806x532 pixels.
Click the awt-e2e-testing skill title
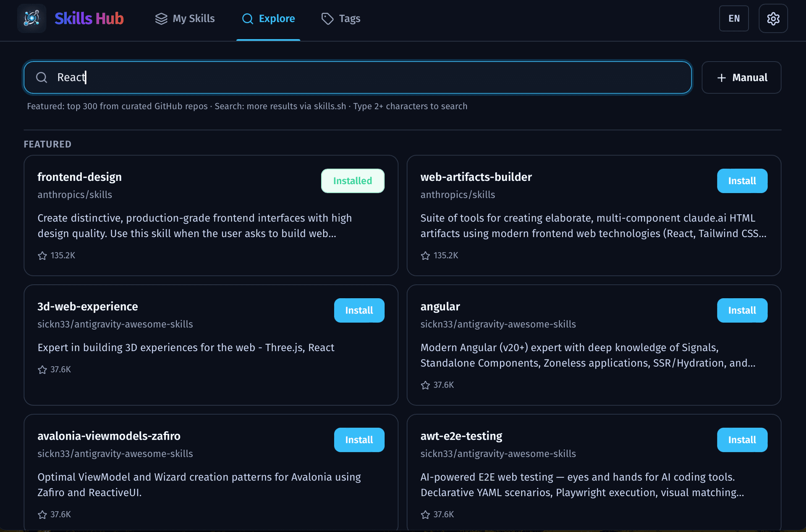pyautogui.click(x=461, y=436)
